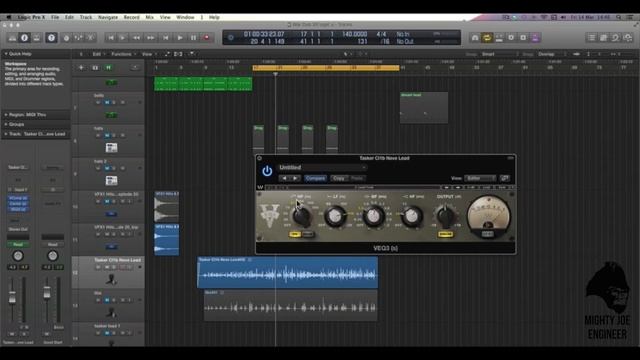Go to beginning with the transport button
640x360 pixels.
pyautogui.click(x=111, y=38)
